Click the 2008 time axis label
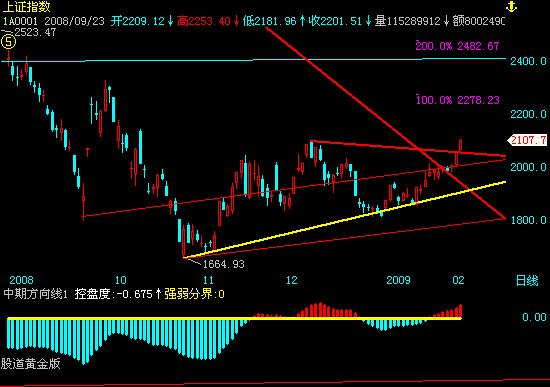This screenshot has width=550, height=387. [21, 280]
